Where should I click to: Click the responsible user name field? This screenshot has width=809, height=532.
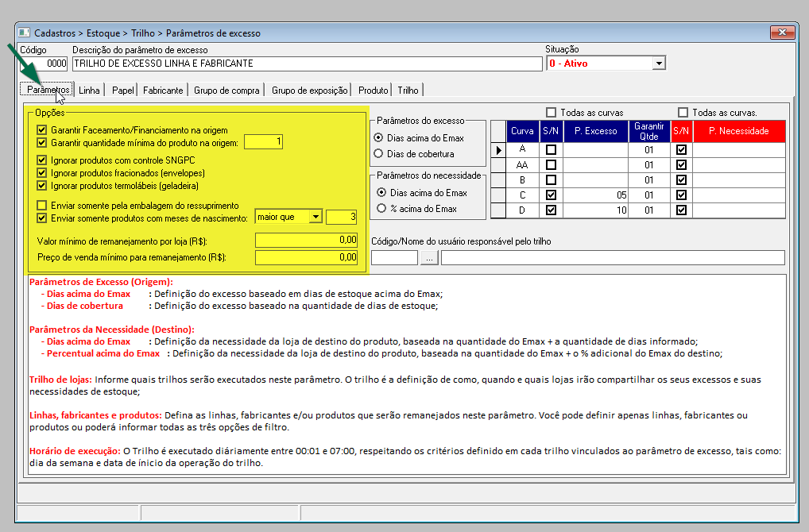[x=613, y=258]
